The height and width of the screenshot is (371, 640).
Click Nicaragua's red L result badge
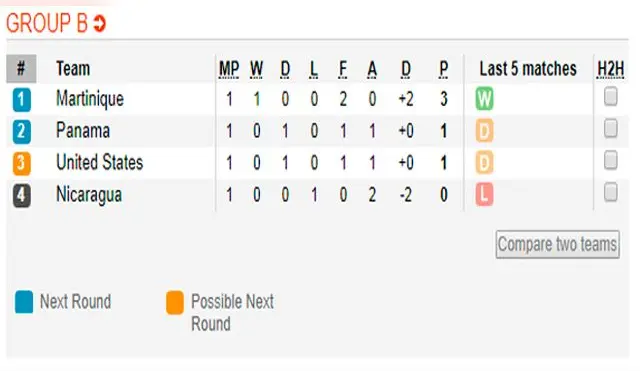[484, 195]
